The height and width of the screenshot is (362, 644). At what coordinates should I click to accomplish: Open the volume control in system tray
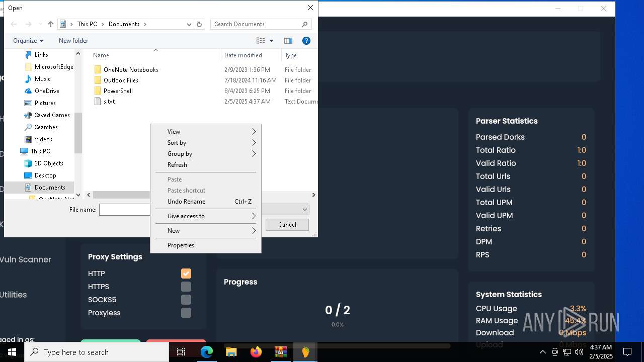[579, 352]
